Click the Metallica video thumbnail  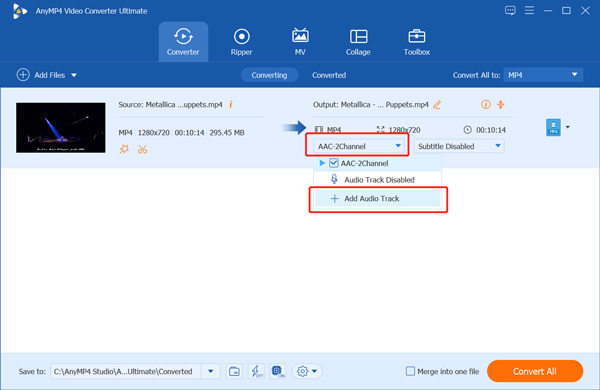click(x=61, y=127)
